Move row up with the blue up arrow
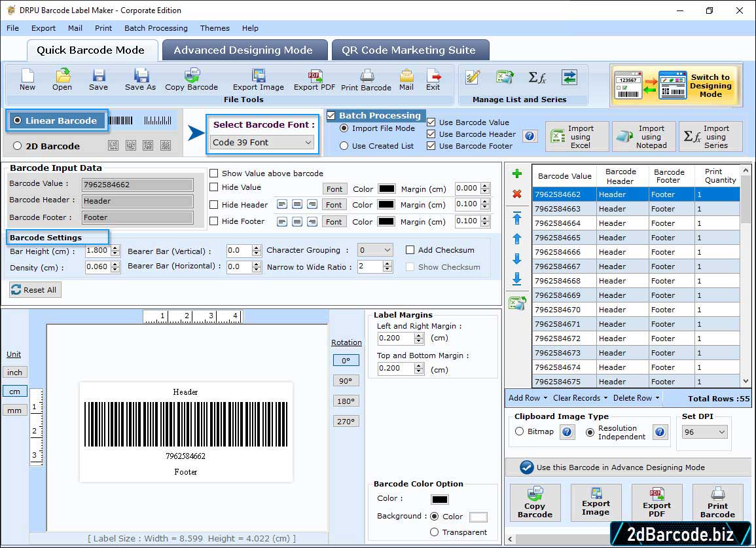Screen dimensions: 756x548 pyautogui.click(x=517, y=239)
